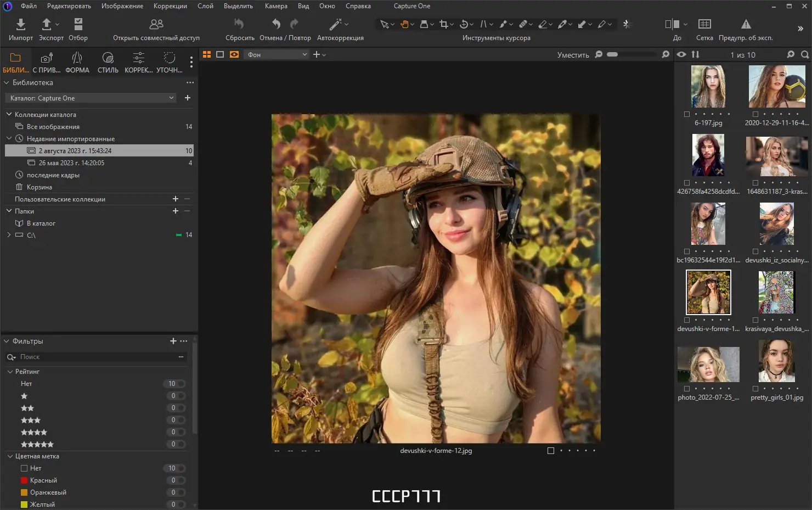The image size is (812, 510).
Task: Select the Crop cursor tool
Action: click(443, 24)
